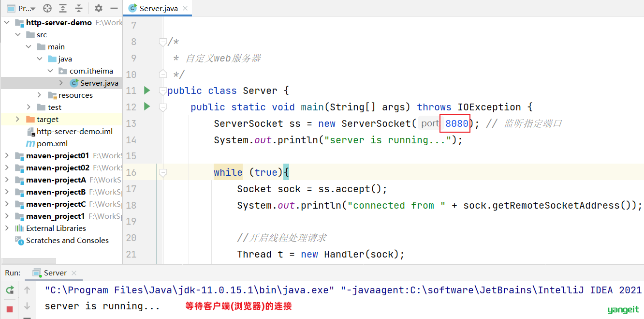Screen dimensions: 644x319
Task: Click the pom.xml Maven file icon
Action: coord(30,144)
